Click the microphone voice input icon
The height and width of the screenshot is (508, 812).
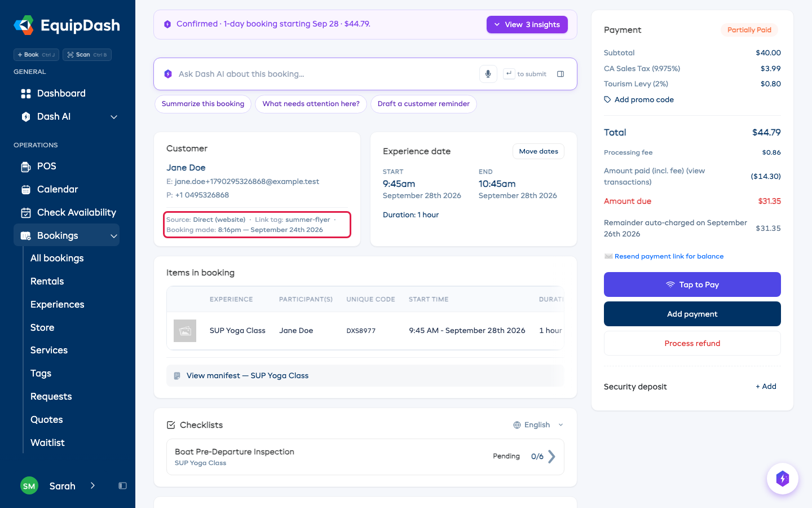coord(488,74)
